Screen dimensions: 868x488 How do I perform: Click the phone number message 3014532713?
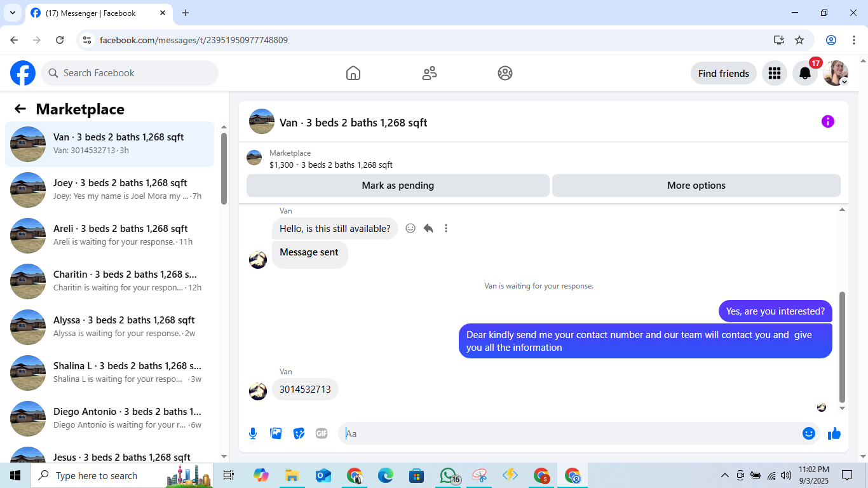point(305,390)
